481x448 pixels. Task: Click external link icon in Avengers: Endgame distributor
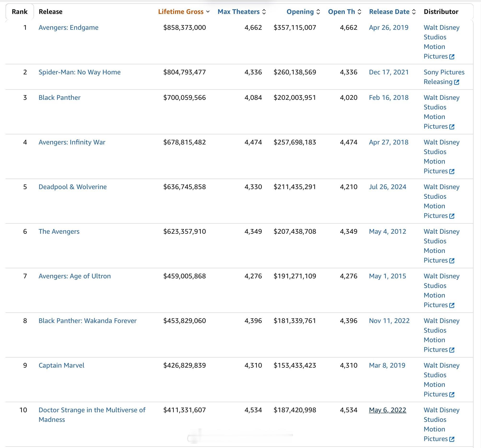[x=452, y=57]
